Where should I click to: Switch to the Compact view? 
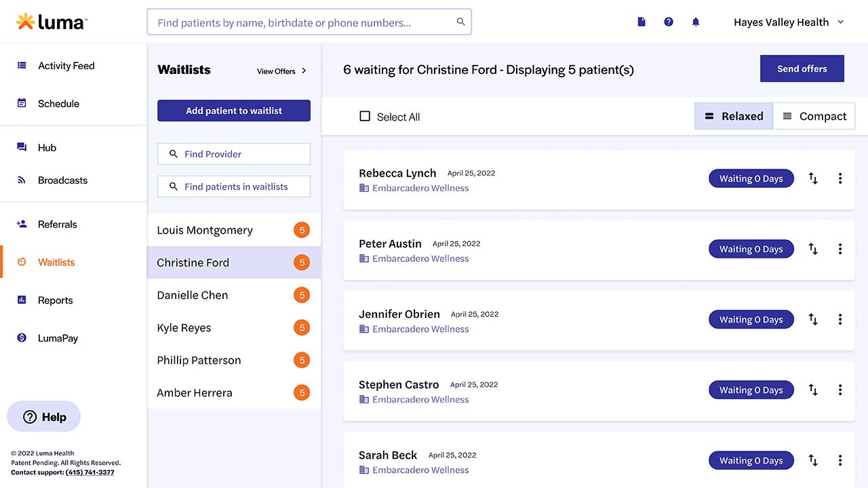click(x=814, y=117)
